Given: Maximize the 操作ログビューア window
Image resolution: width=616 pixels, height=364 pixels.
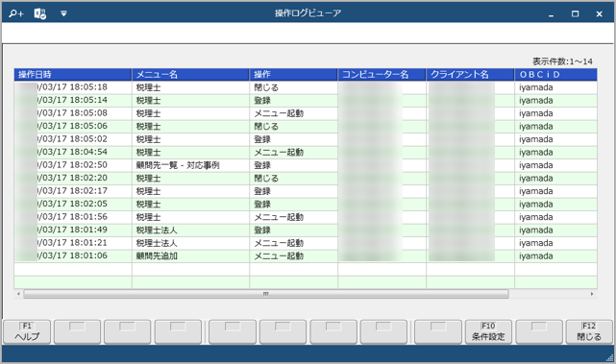Looking at the screenshot, I should 575,14.
